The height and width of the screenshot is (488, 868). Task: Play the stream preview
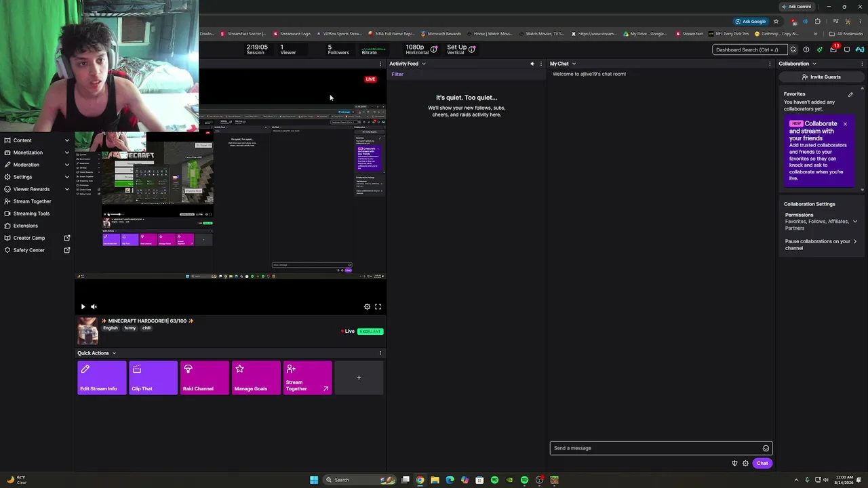[x=83, y=306]
